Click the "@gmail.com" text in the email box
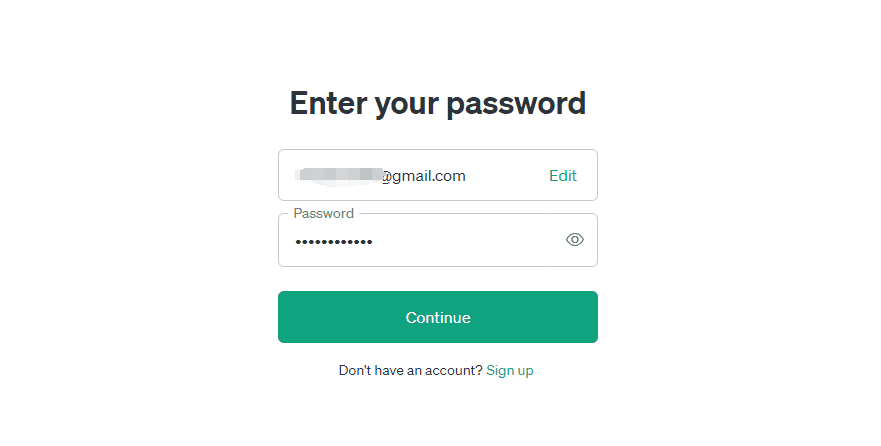 coord(424,176)
